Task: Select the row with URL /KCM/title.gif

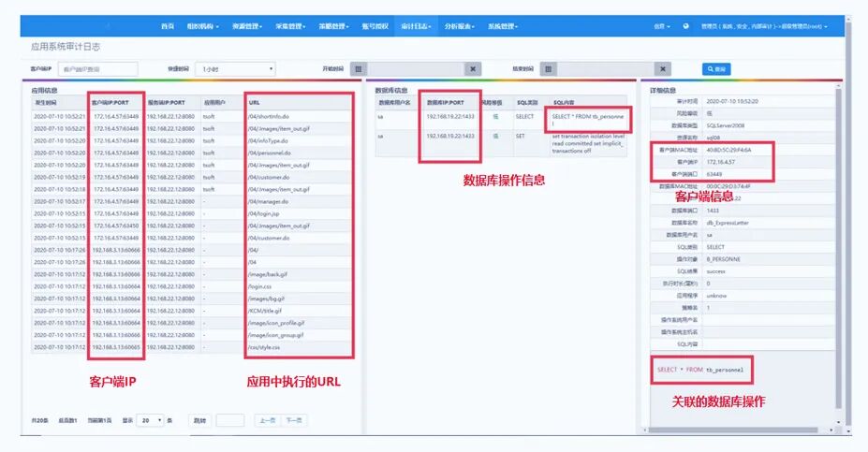Action: (192, 311)
